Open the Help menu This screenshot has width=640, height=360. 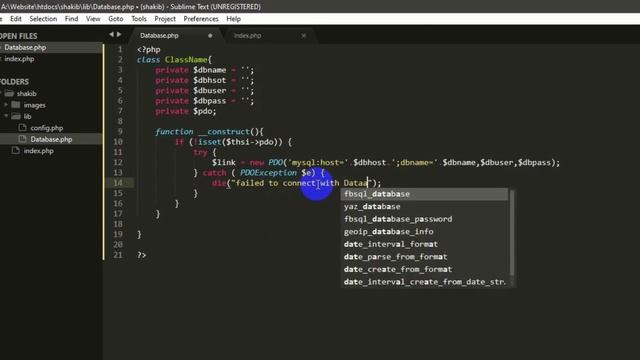[x=233, y=19]
